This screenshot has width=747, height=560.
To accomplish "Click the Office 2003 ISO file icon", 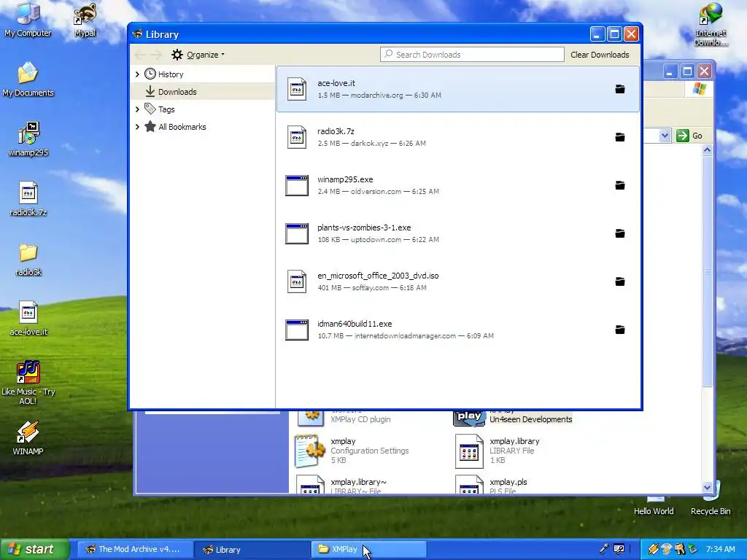I will tap(297, 281).
